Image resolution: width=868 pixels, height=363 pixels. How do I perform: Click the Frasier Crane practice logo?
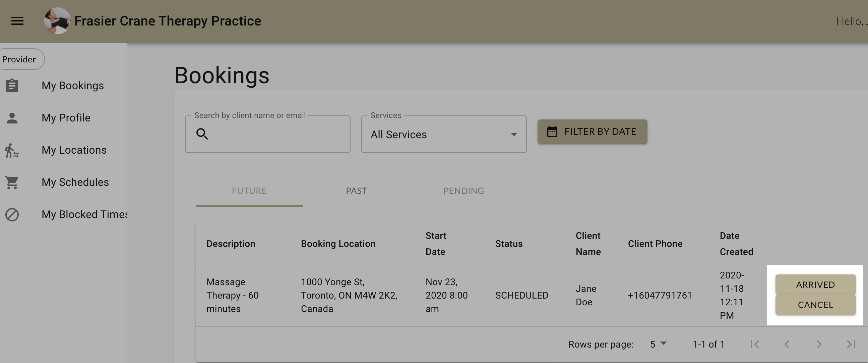58,21
